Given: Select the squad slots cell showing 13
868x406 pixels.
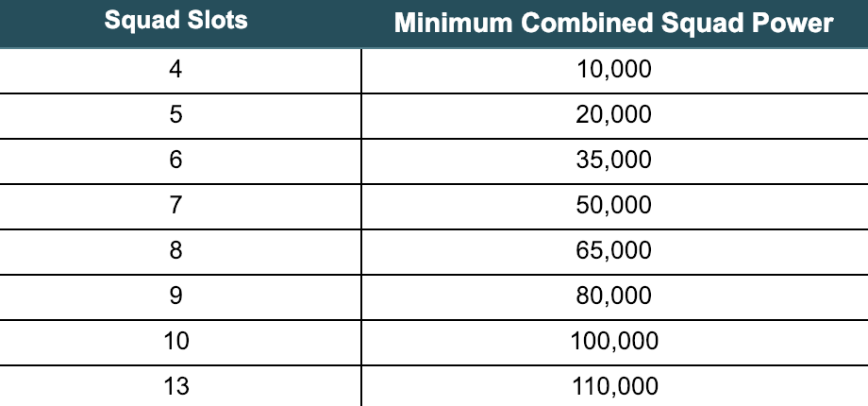Looking at the screenshot, I should tap(180, 386).
